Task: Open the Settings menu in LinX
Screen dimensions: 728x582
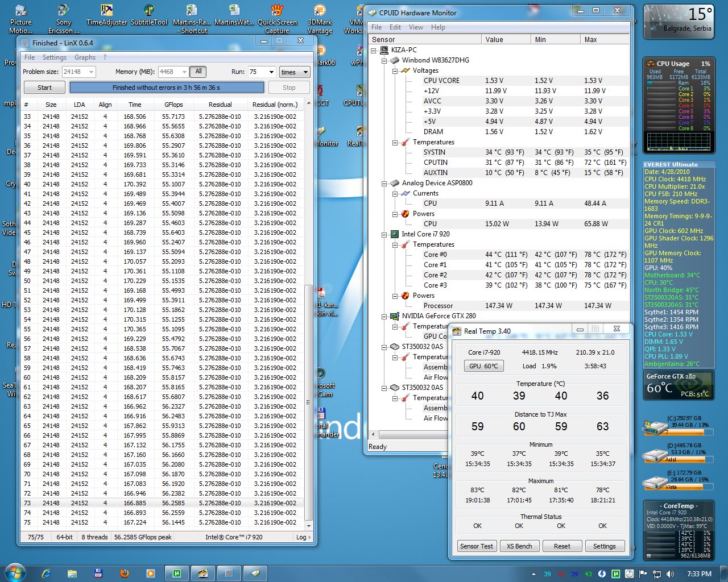Action: [x=55, y=57]
